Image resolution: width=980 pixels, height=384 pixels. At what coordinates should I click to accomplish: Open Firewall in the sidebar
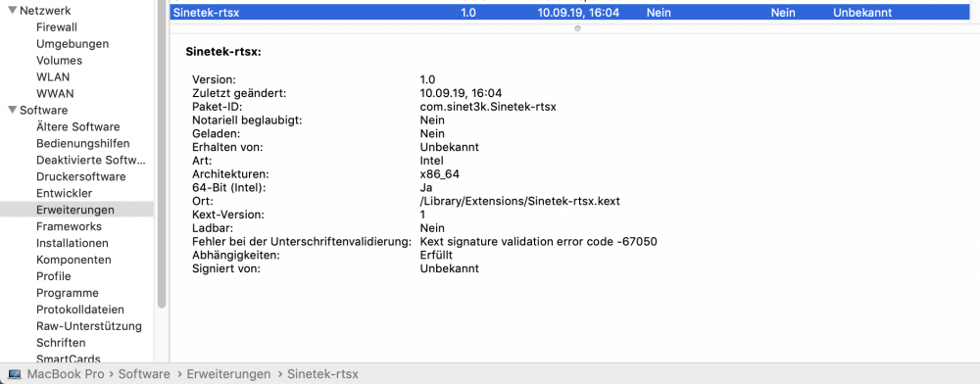tap(57, 27)
